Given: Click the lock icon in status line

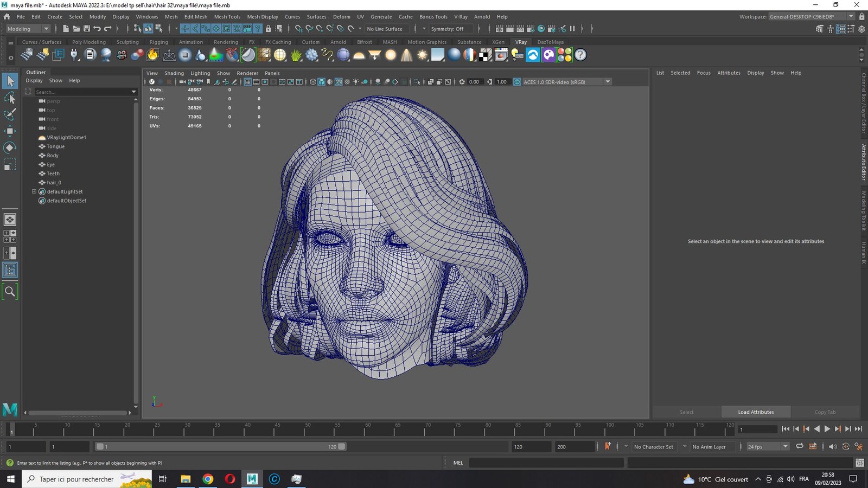Looking at the screenshot, I should coord(268,29).
